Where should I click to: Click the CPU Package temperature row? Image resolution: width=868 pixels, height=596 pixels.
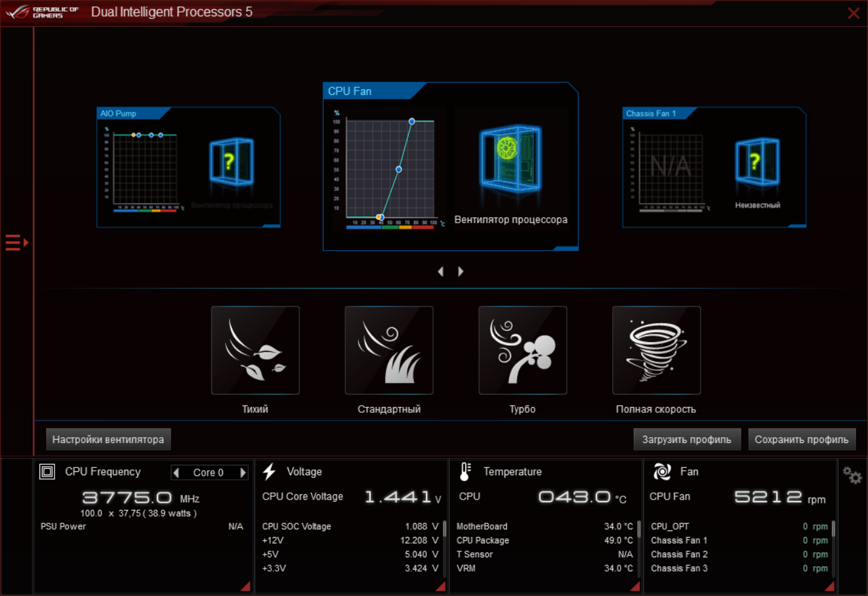point(545,540)
